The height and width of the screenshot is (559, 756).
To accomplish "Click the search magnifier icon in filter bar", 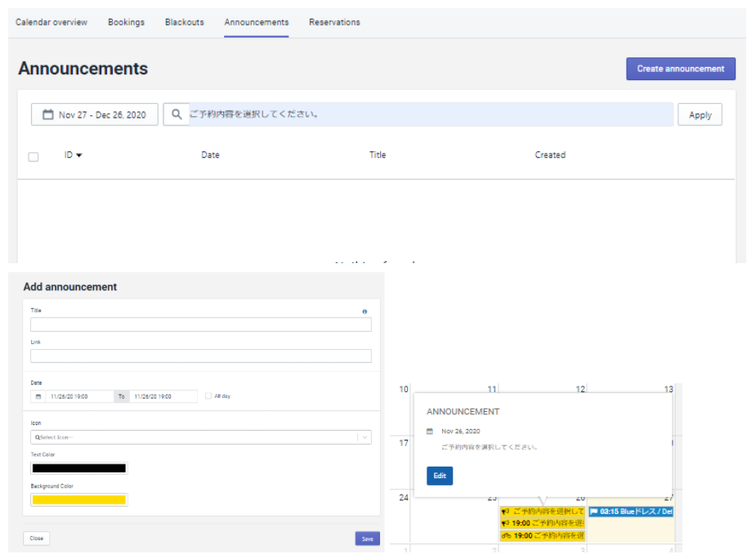I will [x=176, y=115].
